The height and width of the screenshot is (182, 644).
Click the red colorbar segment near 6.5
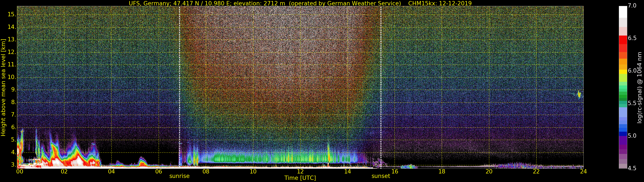tap(623, 40)
